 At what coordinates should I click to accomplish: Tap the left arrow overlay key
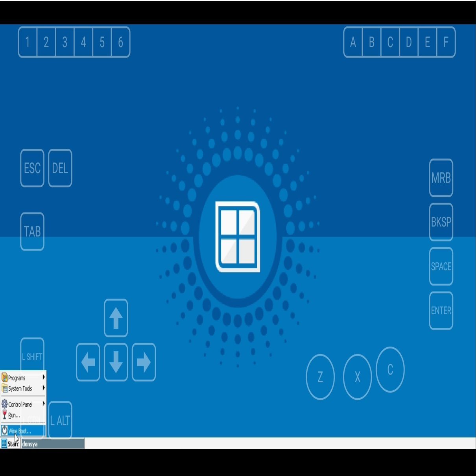(x=88, y=362)
